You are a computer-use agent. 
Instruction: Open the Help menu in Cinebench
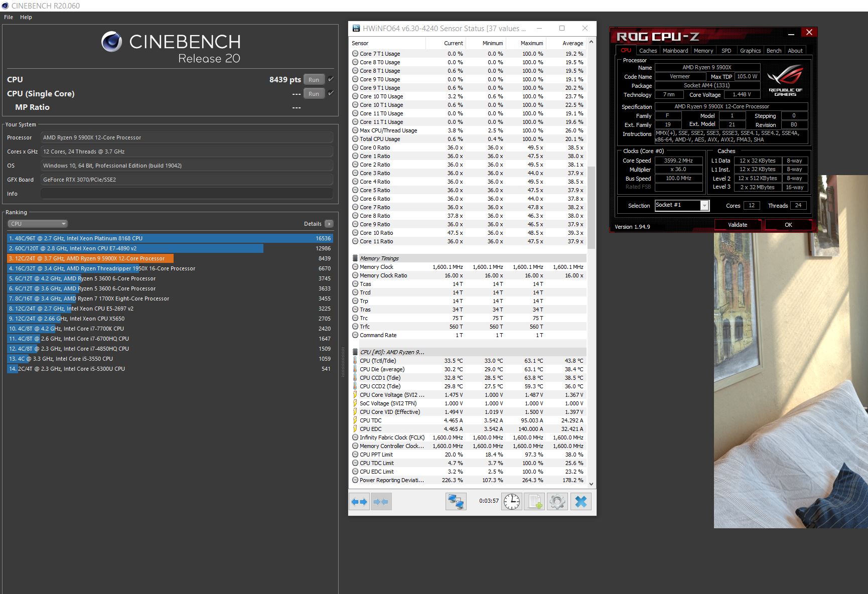point(26,17)
